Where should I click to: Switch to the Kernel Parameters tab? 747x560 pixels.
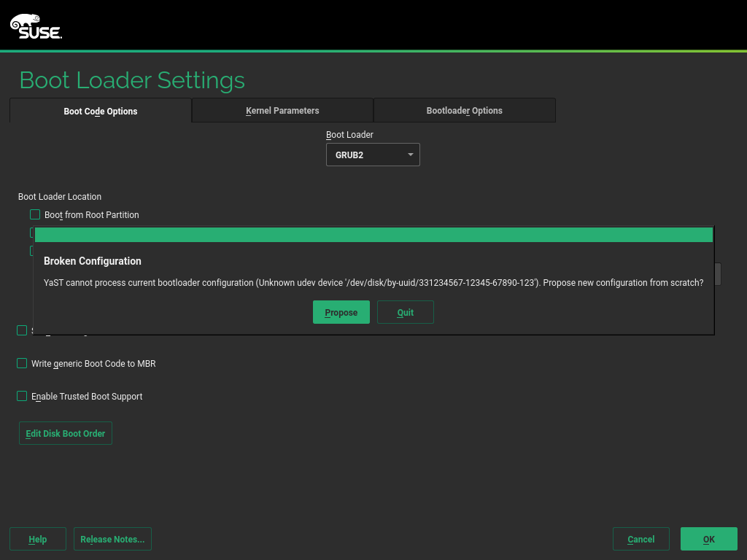click(x=282, y=110)
